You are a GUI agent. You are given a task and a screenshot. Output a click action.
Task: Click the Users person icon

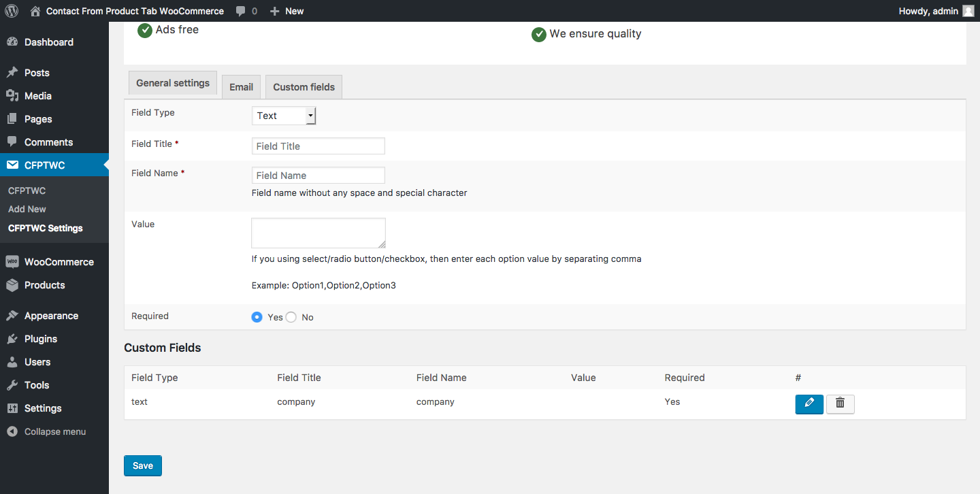(x=12, y=362)
